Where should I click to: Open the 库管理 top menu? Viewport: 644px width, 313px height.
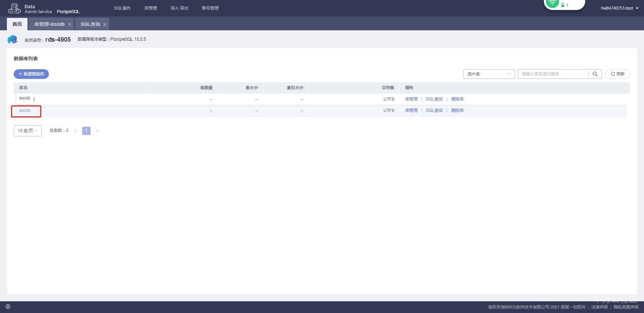pyautogui.click(x=150, y=8)
